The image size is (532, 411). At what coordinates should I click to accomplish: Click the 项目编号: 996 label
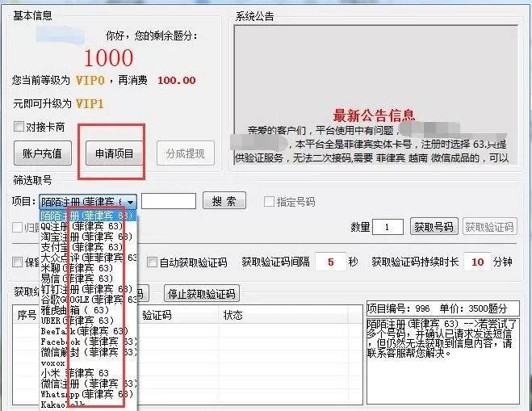click(398, 308)
